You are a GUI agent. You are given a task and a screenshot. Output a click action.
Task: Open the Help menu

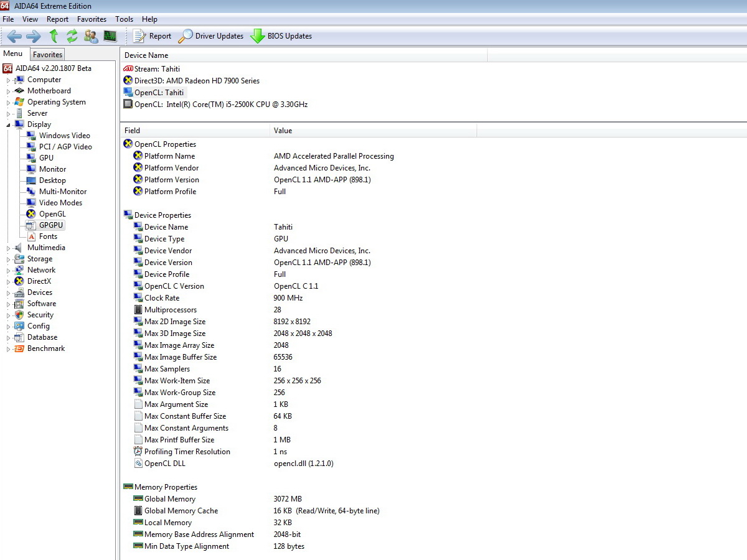149,19
